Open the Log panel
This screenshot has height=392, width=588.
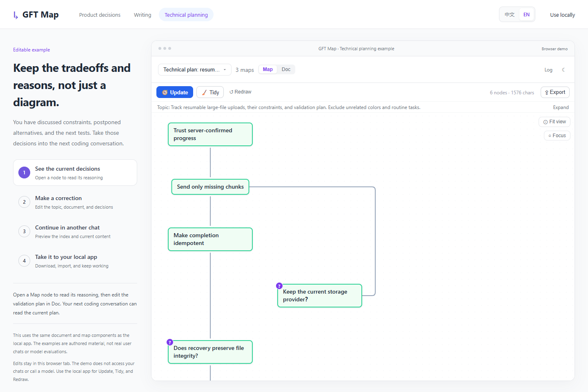(548, 70)
